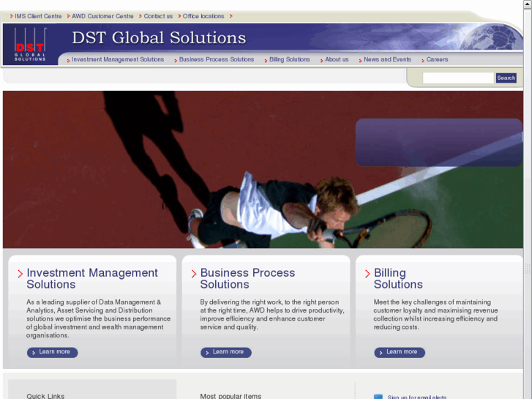Click the tennis player hero banner image
The height and width of the screenshot is (399, 532).
tap(263, 169)
